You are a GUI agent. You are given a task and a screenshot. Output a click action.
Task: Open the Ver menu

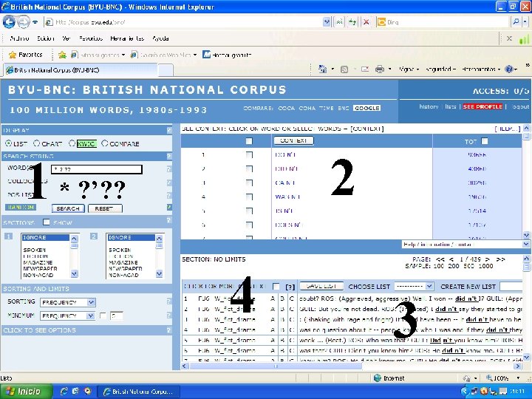coord(66,38)
